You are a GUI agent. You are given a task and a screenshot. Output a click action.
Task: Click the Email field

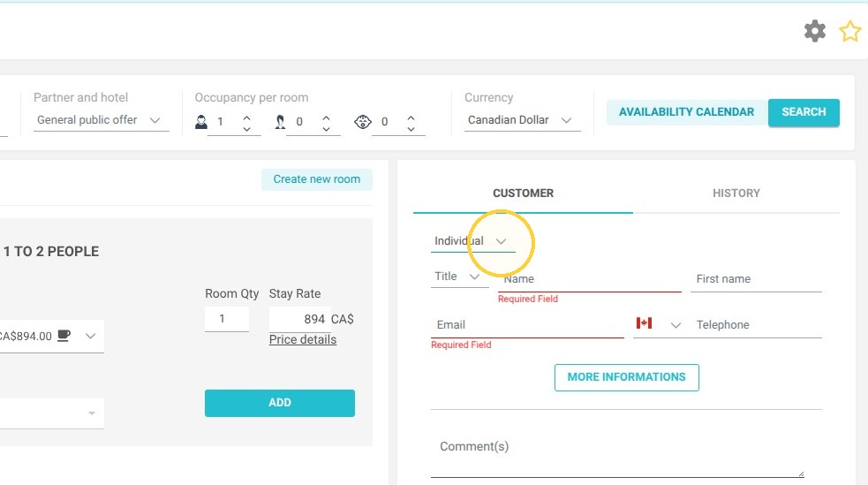coord(527,325)
